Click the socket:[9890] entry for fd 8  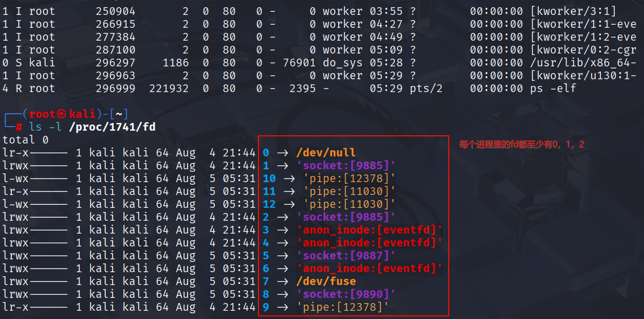346,294
